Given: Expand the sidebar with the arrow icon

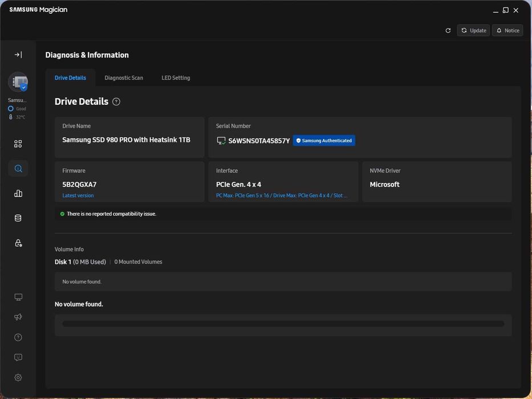Looking at the screenshot, I should [x=18, y=55].
